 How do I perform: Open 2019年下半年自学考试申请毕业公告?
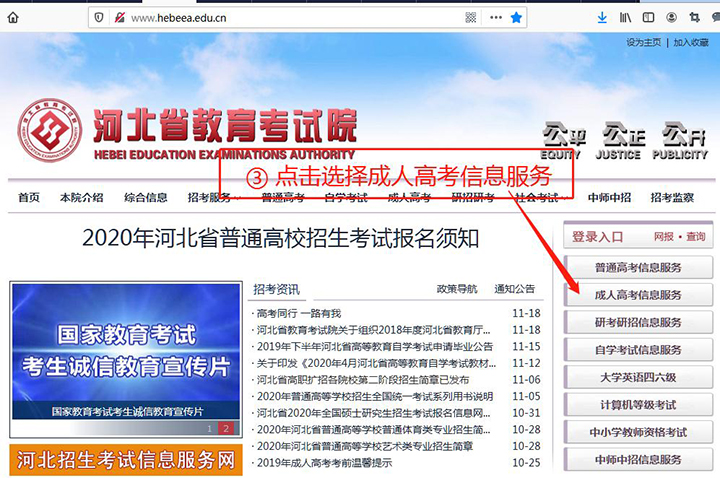(375, 347)
